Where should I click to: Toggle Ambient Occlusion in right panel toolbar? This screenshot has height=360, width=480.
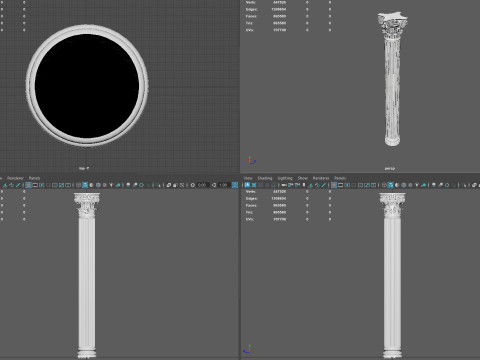point(434,185)
